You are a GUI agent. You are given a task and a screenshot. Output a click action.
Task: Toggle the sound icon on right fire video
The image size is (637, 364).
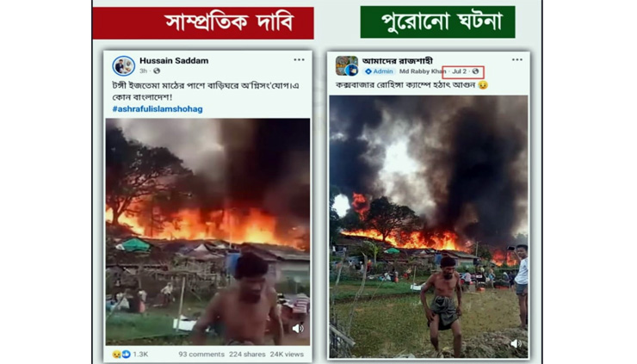click(x=516, y=343)
